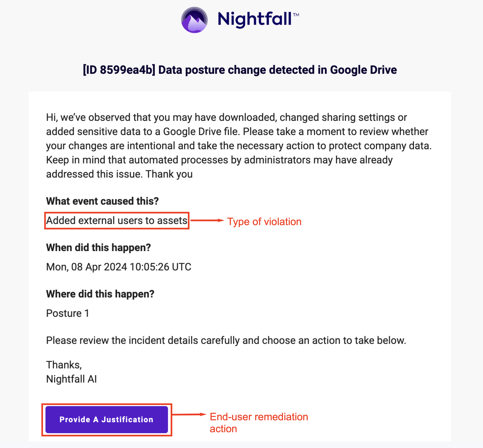This screenshot has width=483, height=448.
Task: Click the 'Posture 1' location text
Action: point(68,313)
